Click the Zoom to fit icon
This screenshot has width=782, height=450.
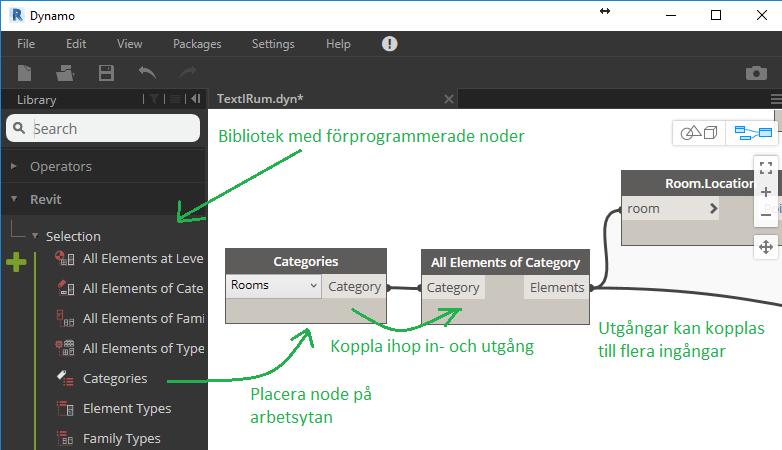[766, 168]
